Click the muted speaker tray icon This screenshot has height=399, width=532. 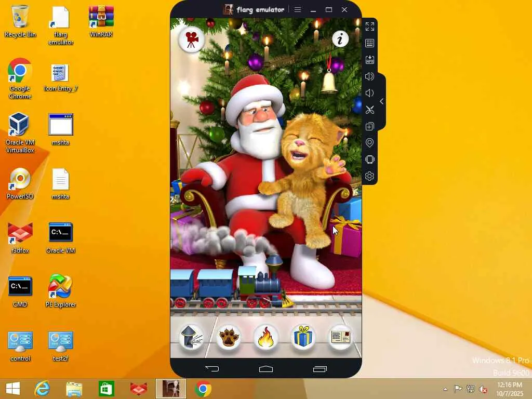tap(483, 389)
